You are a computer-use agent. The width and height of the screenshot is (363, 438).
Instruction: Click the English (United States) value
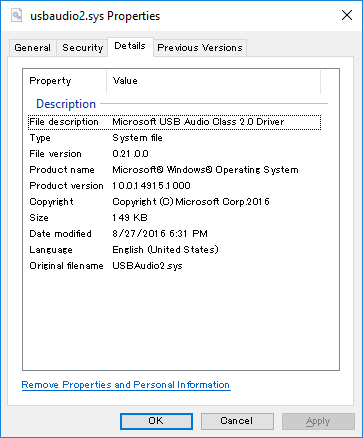coord(165,250)
